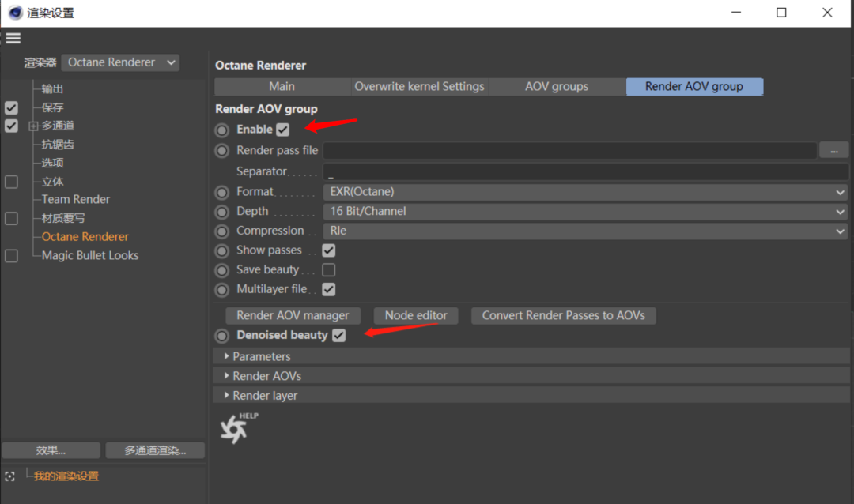Click the Multilayer file animation dot
The image size is (854, 504).
tap(221, 290)
